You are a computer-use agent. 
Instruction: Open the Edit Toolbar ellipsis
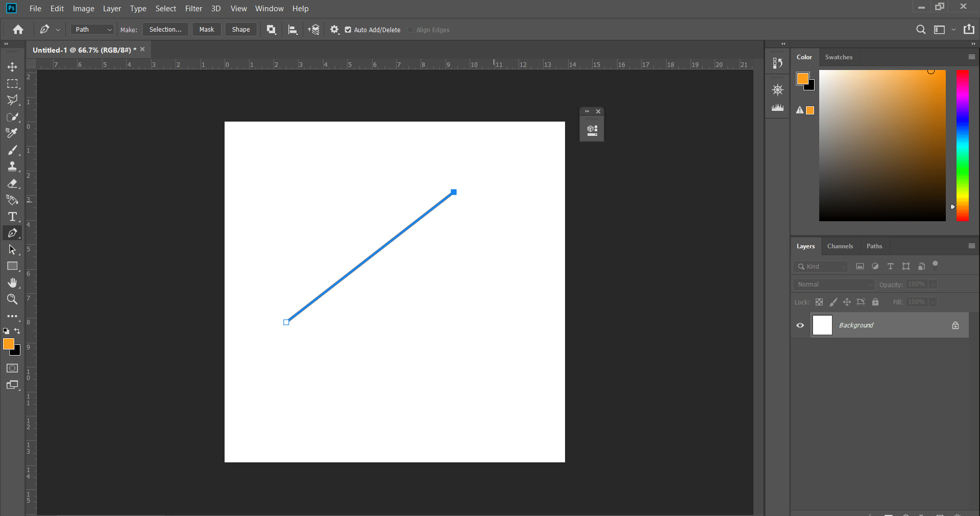pyautogui.click(x=12, y=316)
